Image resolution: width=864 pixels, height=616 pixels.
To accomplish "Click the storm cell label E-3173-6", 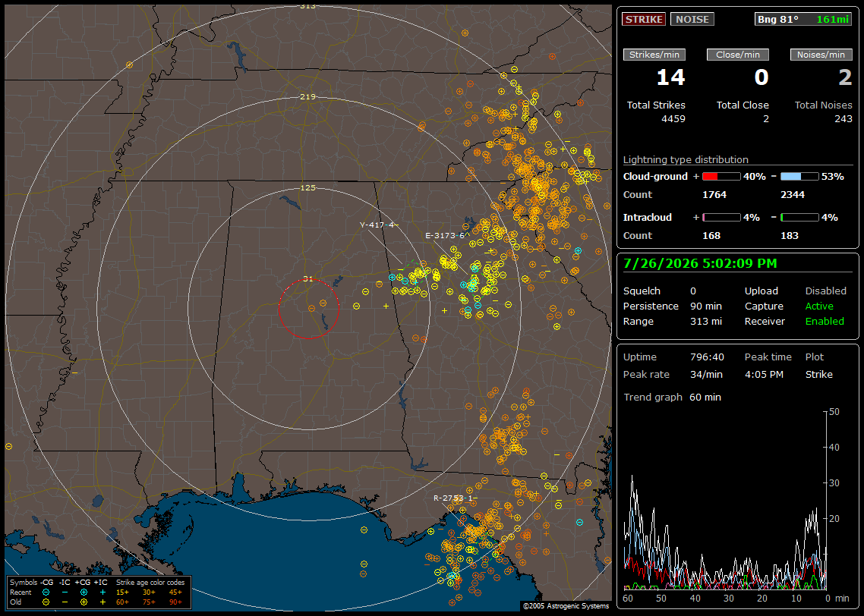I will [x=445, y=236].
